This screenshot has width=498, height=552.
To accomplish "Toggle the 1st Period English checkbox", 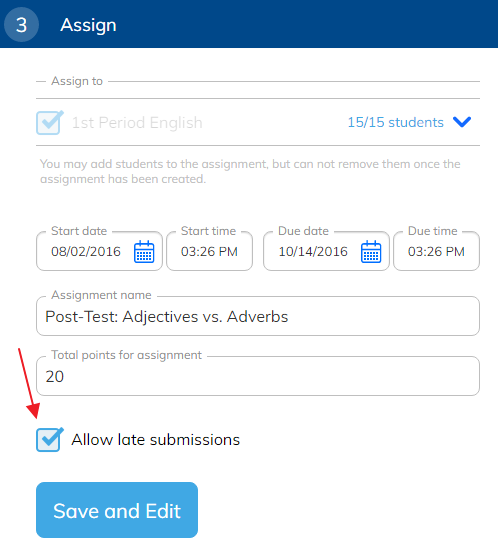I will (x=50, y=123).
